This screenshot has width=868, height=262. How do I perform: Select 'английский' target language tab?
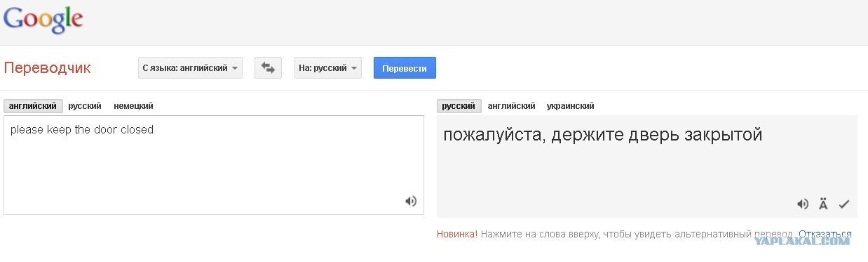pyautogui.click(x=511, y=106)
